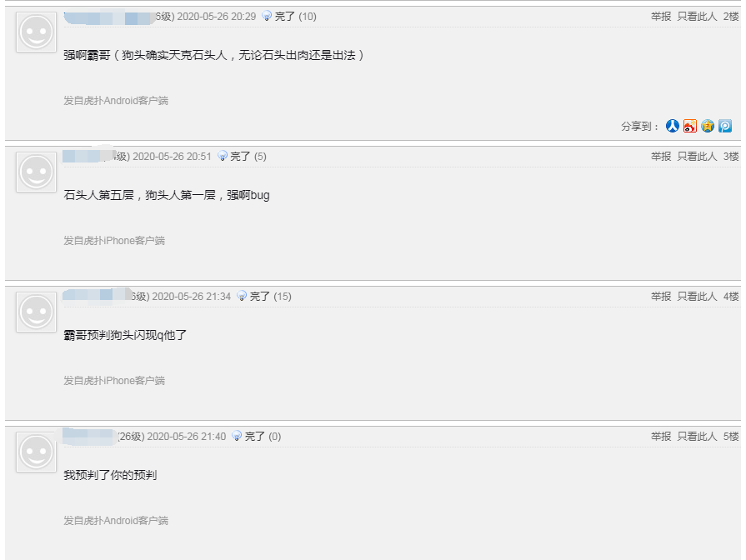This screenshot has height=560, width=746.
Task: Click 只看此人 on the 2楼 comment
Action: 697,17
